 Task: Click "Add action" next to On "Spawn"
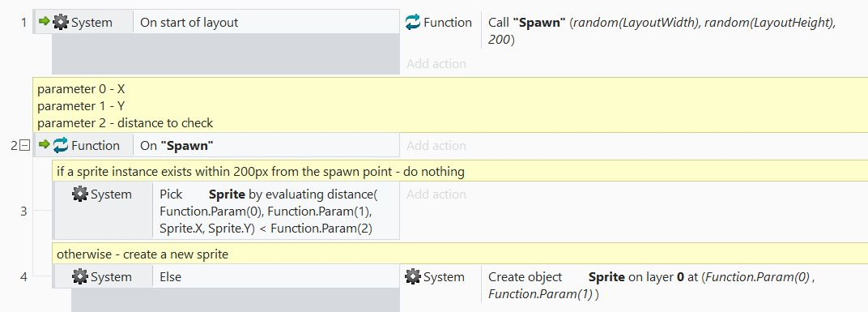436,146
